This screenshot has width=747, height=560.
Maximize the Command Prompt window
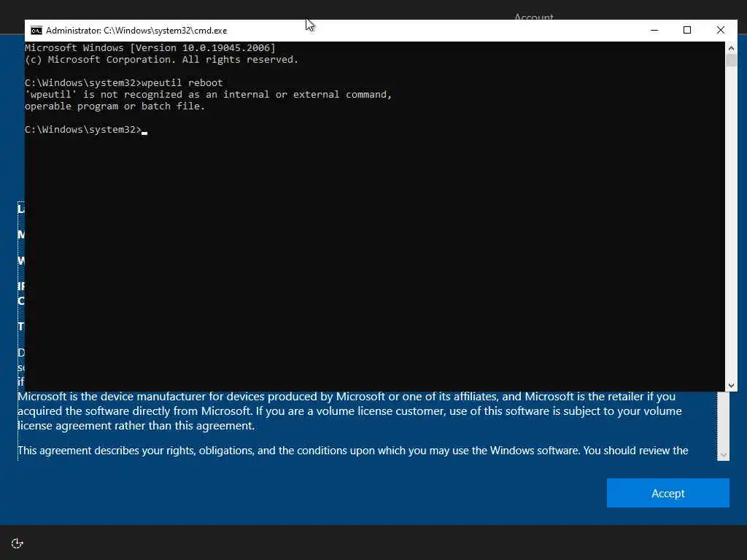687,30
